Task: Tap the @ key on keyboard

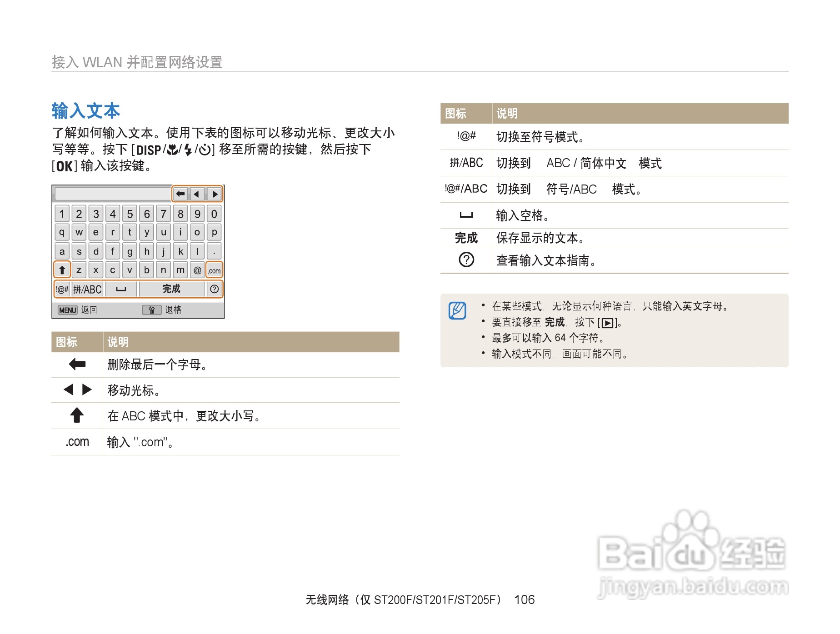Action: coord(197,270)
